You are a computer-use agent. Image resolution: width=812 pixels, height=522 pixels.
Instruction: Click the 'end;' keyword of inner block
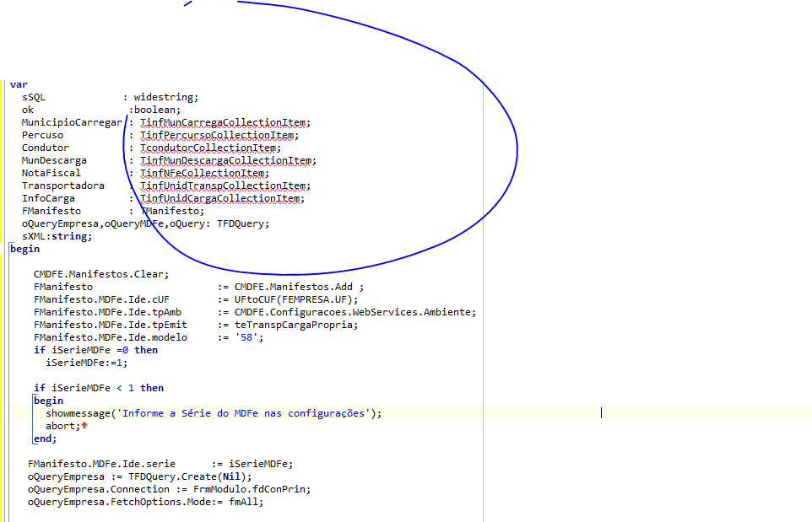pyautogui.click(x=45, y=439)
